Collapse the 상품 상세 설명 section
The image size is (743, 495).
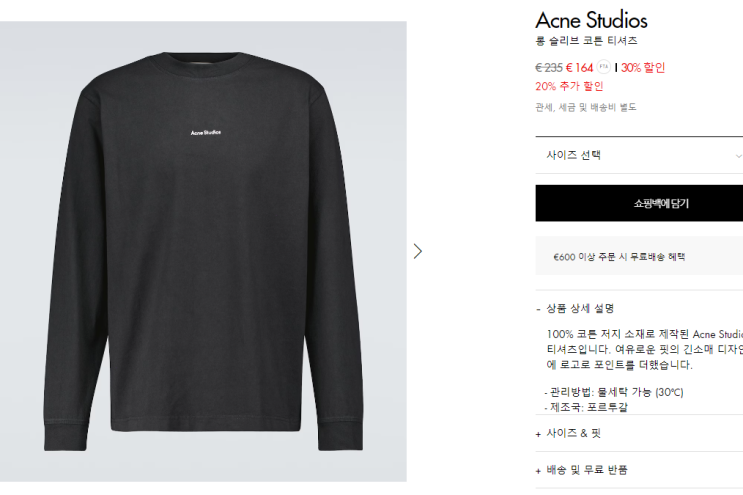point(575,308)
